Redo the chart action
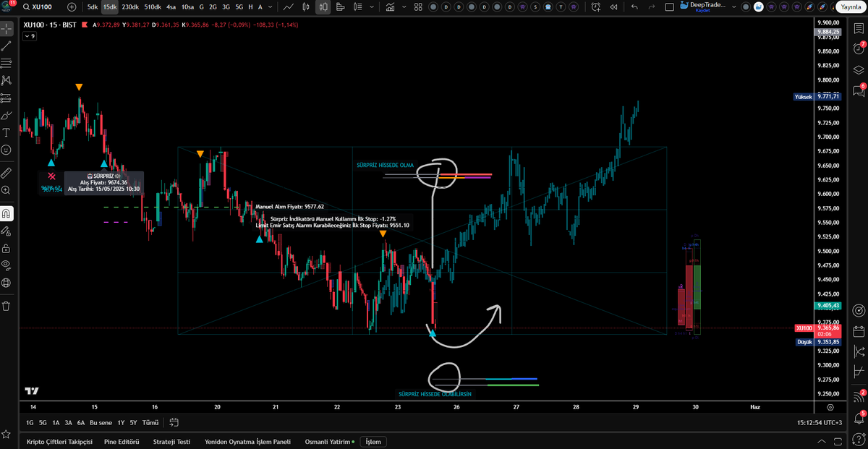868x449 pixels. click(652, 7)
